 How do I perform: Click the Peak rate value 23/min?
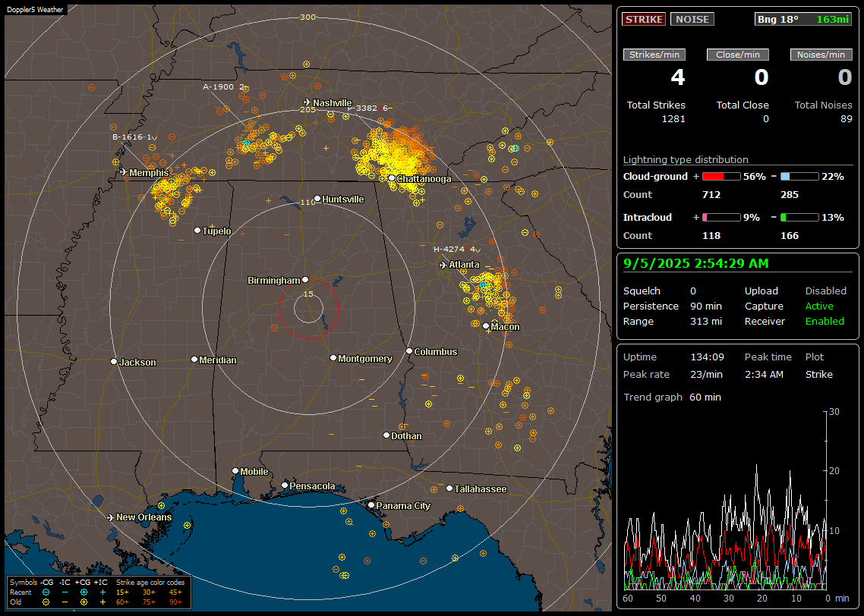point(707,374)
